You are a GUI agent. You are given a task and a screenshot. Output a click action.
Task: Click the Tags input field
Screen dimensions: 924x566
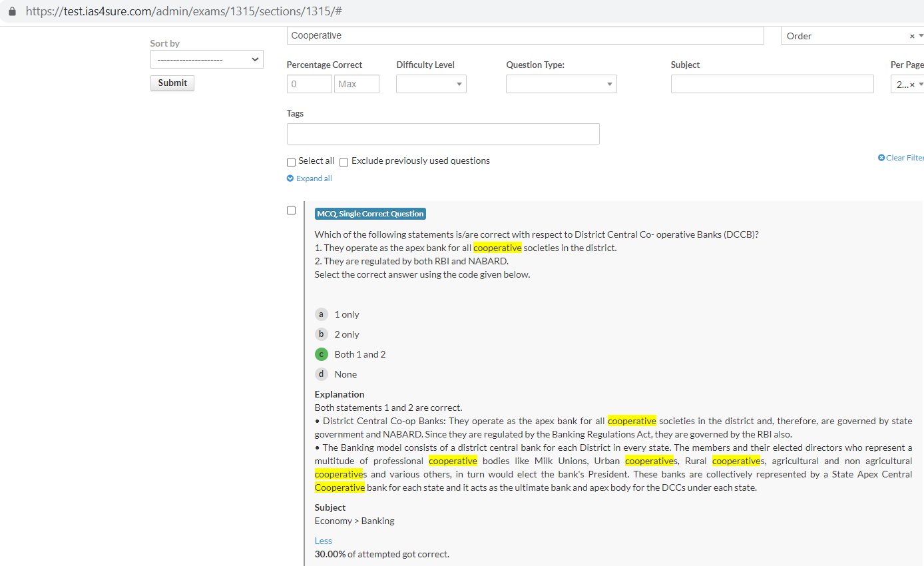click(443, 134)
